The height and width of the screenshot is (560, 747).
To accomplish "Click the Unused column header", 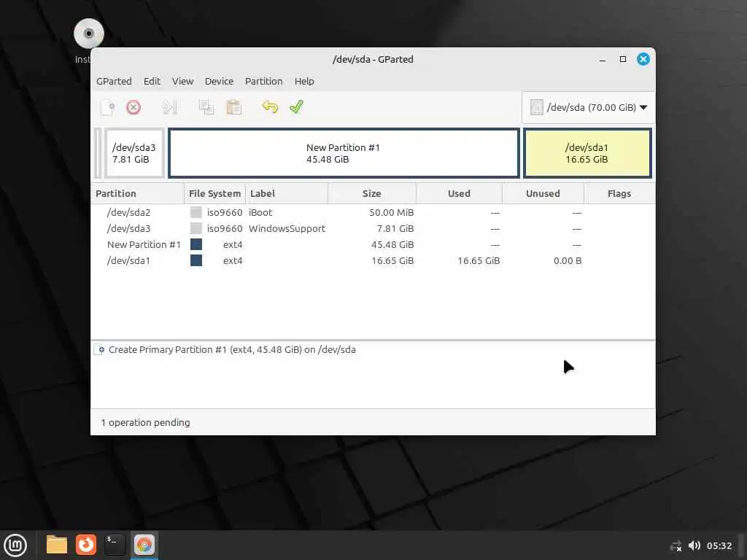I will [543, 194].
